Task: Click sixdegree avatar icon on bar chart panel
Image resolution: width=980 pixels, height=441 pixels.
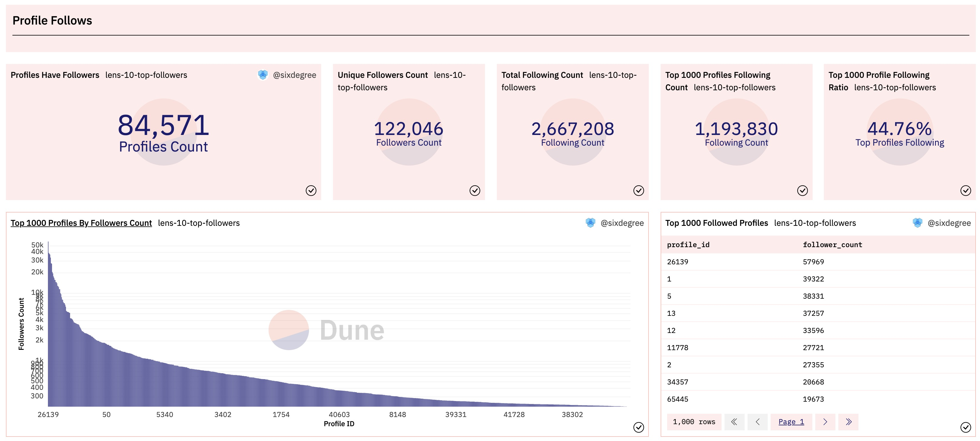Action: point(590,223)
